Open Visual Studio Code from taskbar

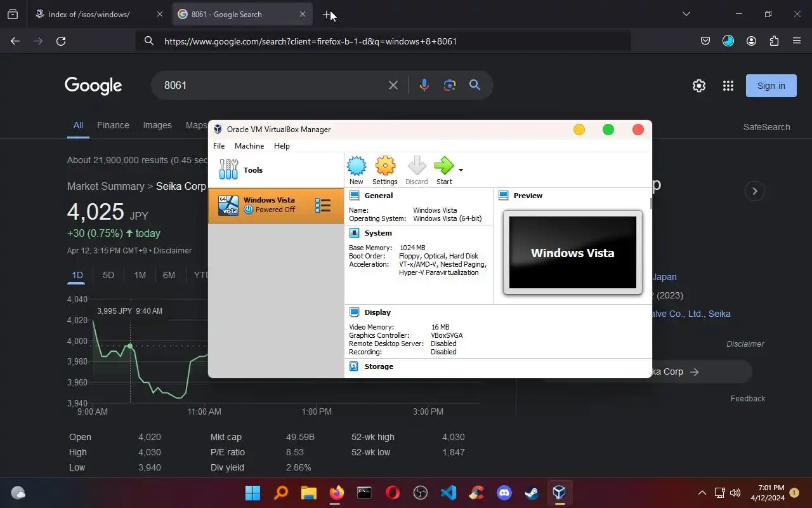point(449,493)
